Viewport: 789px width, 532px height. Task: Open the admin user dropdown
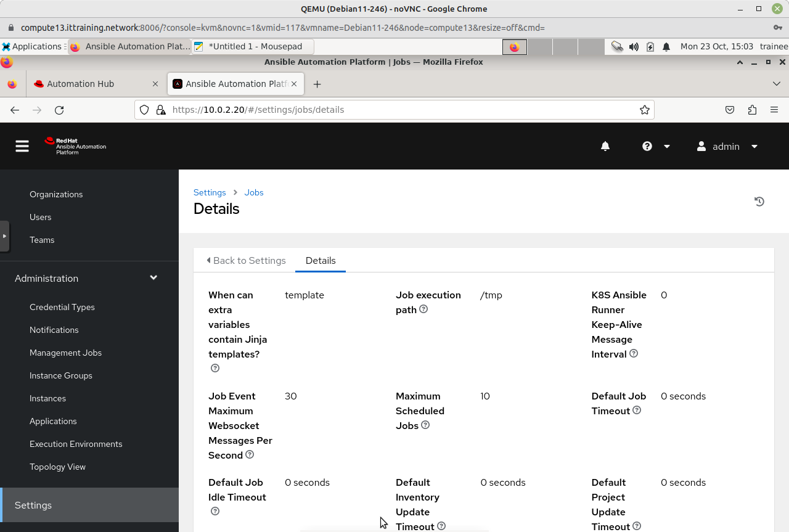(x=727, y=146)
